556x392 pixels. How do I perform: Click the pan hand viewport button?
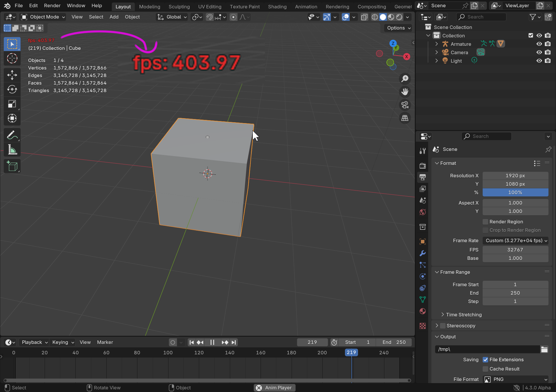point(405,92)
